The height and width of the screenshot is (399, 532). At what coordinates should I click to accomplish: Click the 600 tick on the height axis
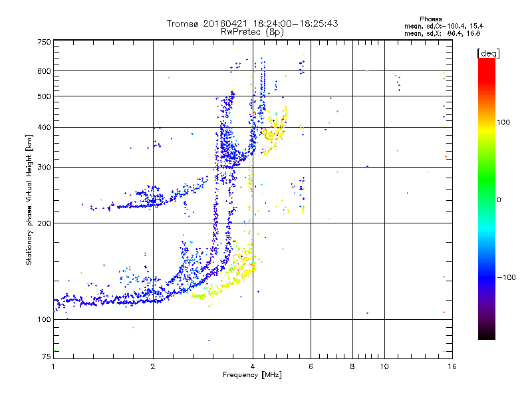[44, 71]
